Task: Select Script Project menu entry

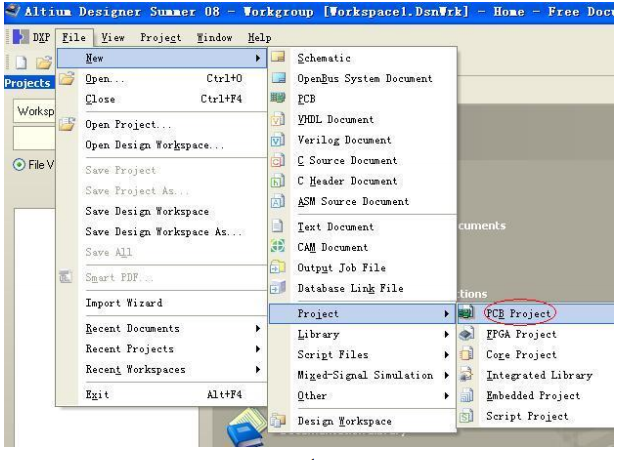Action: pos(535,416)
